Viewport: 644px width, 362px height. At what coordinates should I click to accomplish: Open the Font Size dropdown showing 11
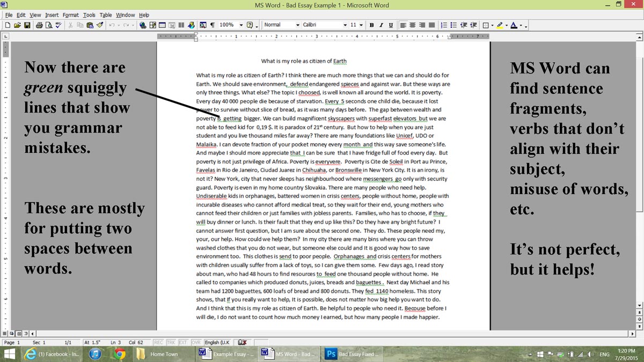[x=361, y=25]
